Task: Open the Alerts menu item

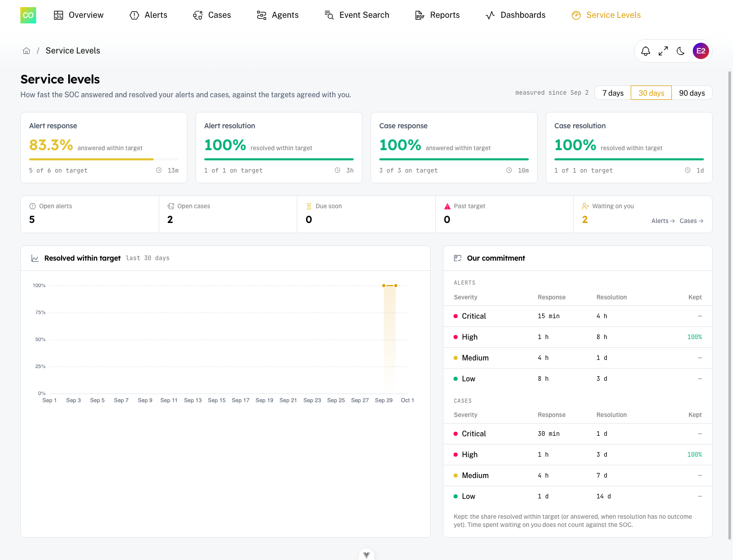Action: 149,15
